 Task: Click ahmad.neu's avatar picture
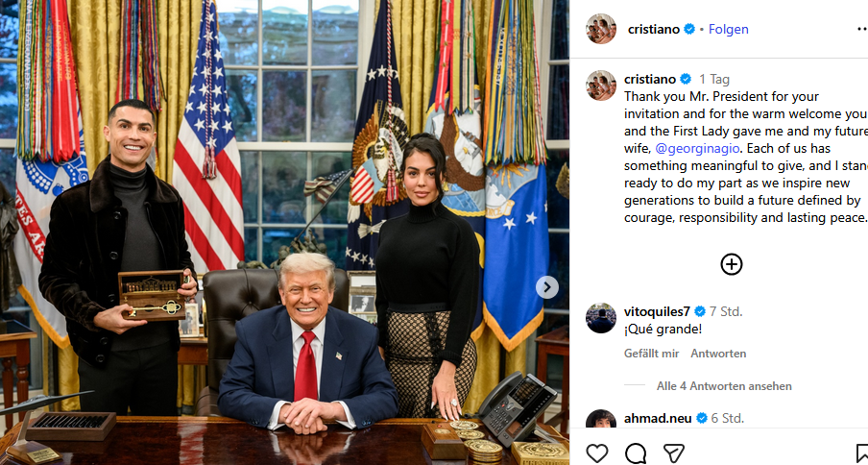pos(601,419)
